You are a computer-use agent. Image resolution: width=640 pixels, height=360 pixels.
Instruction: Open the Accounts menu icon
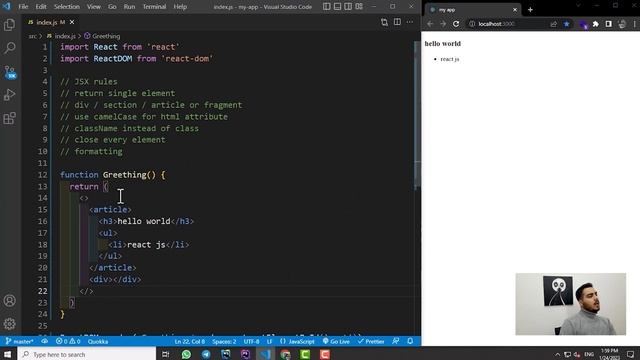(x=9, y=301)
